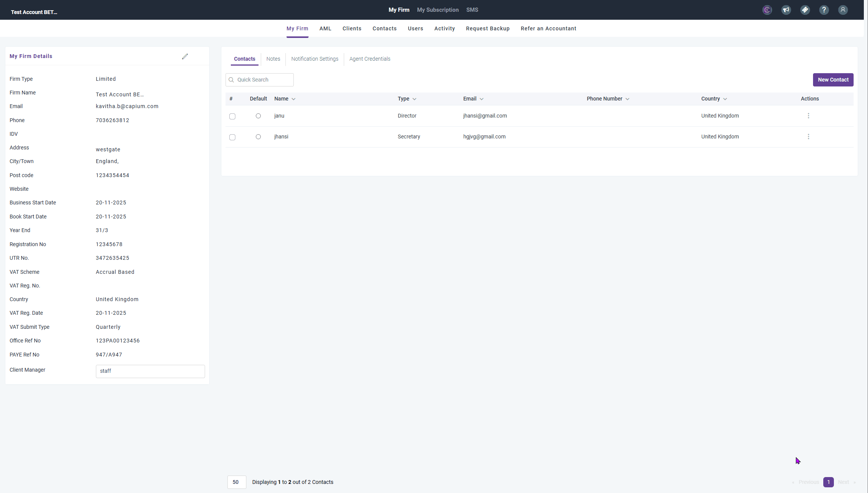Open the page size selector showing 50

pyautogui.click(x=237, y=482)
